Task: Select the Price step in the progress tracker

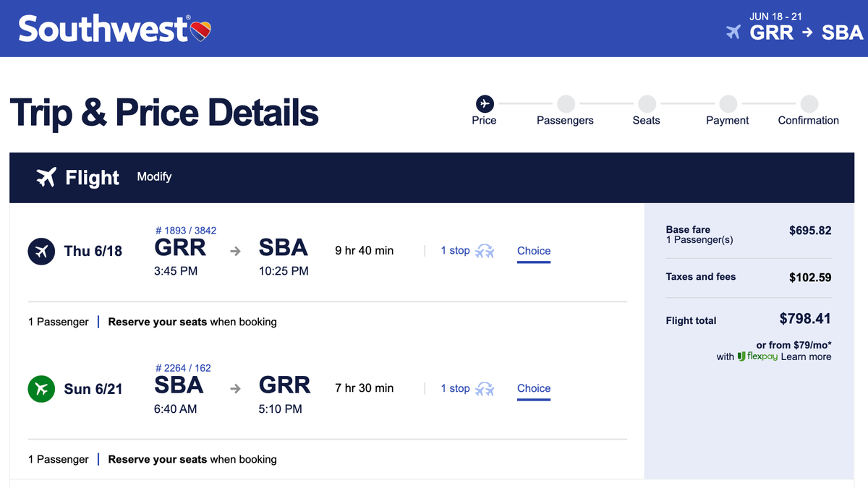Action: click(484, 103)
